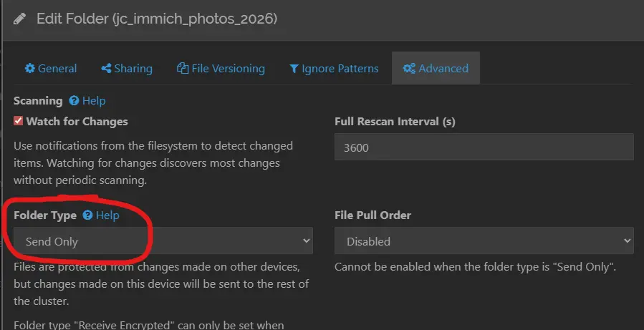
Task: Open the Folder Type dropdown
Action: pyautogui.click(x=163, y=241)
